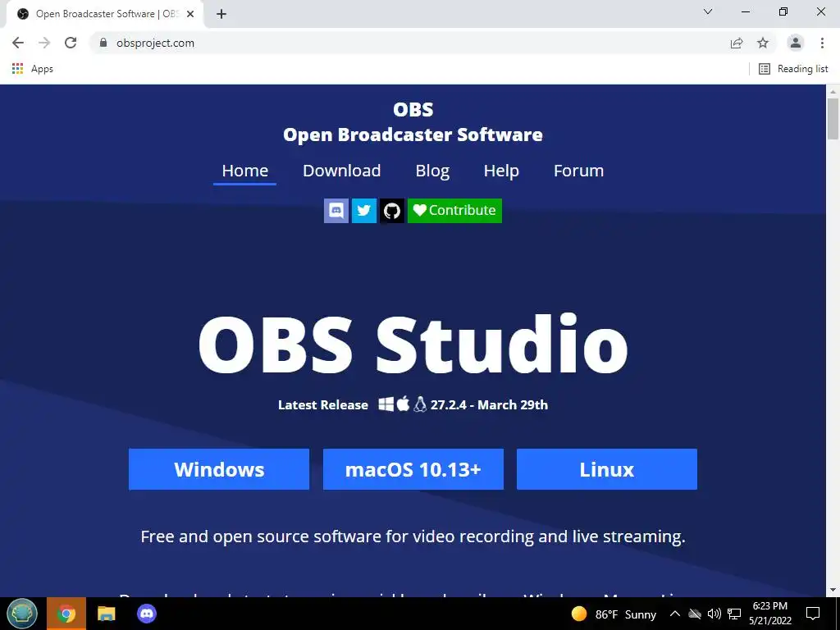
Task: Click the cloud sync tray icon
Action: coord(695,614)
